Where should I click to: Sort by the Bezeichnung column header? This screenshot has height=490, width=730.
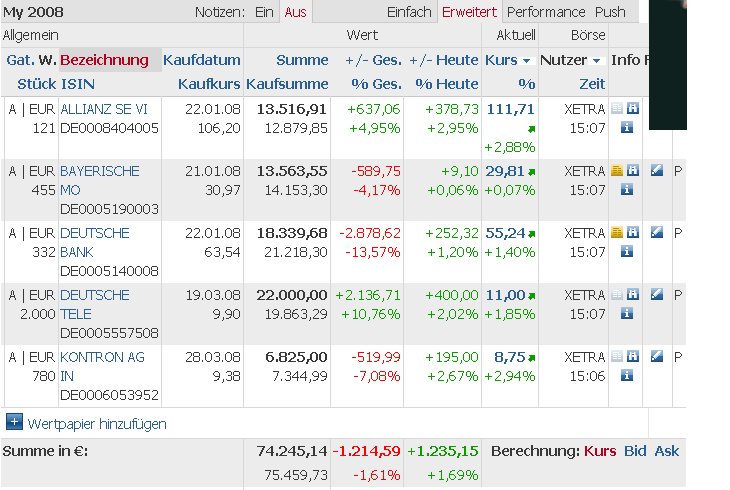[x=104, y=60]
